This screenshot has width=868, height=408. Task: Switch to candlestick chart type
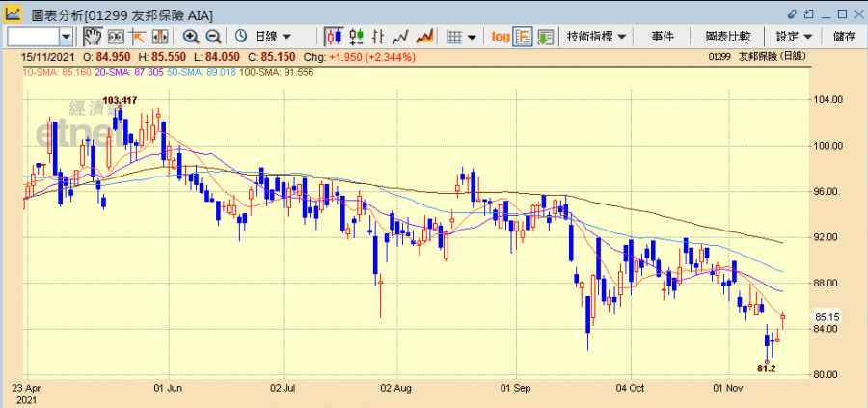coord(334,36)
